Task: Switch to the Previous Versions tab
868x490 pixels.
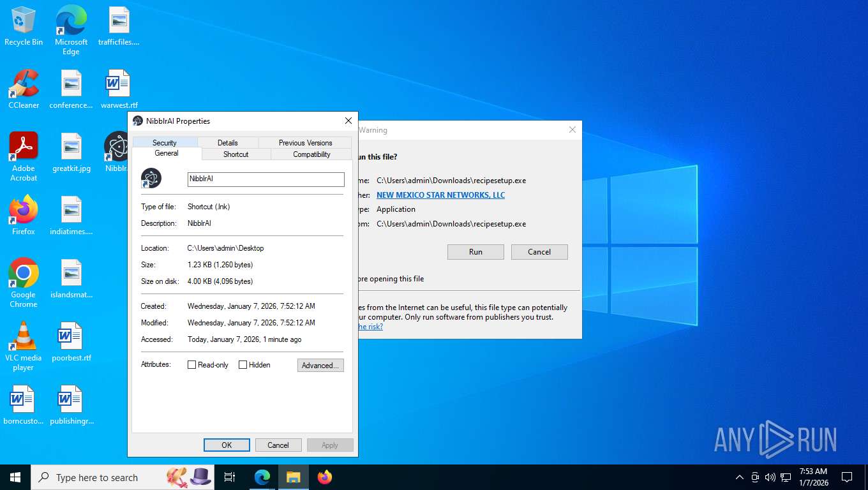Action: click(305, 143)
